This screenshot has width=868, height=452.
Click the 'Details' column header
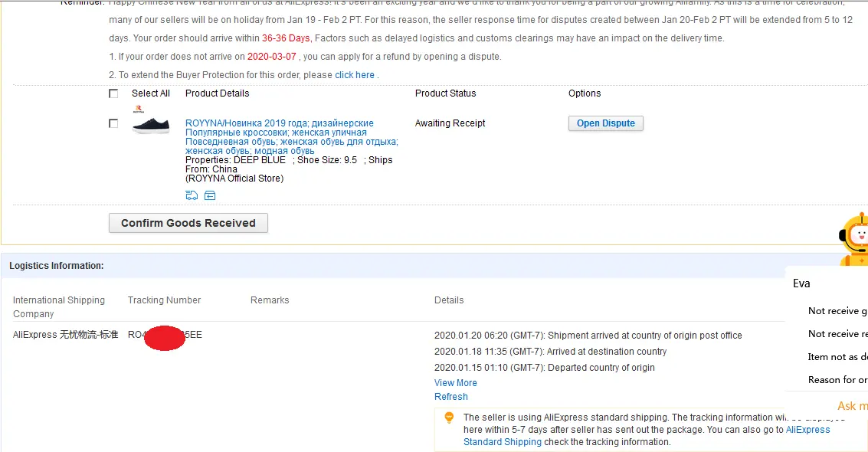(x=449, y=300)
